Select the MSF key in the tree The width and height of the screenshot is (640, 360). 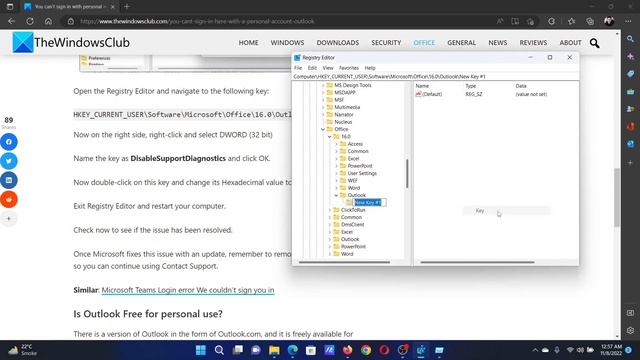[x=339, y=100]
